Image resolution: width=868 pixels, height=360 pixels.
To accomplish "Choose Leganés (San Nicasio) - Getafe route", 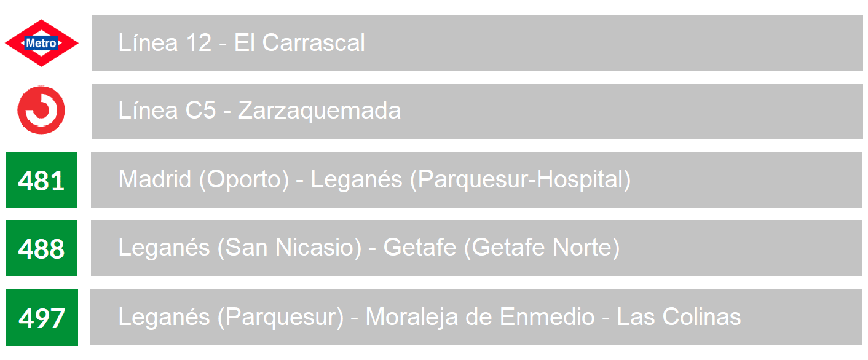I will (476, 248).
